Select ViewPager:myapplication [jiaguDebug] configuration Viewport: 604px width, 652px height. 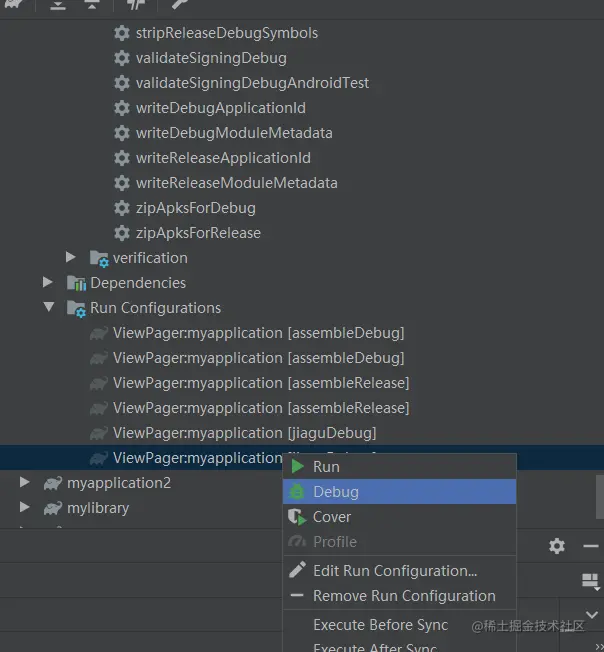(x=244, y=433)
